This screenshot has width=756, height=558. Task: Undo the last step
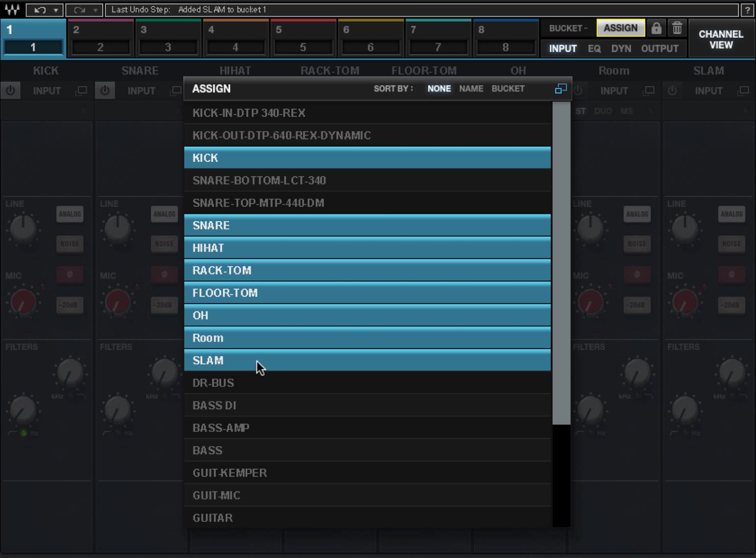[40, 10]
